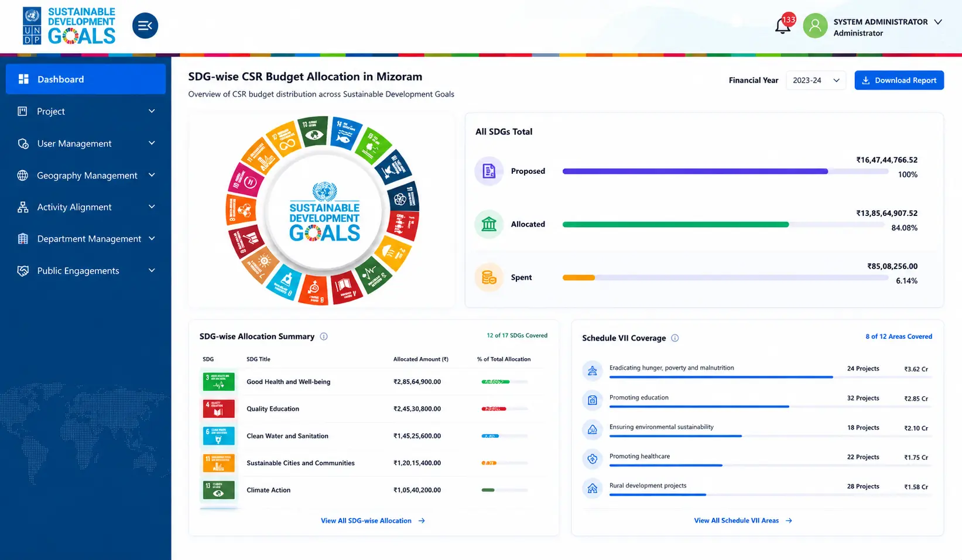Expand the User Management chevron

click(152, 143)
